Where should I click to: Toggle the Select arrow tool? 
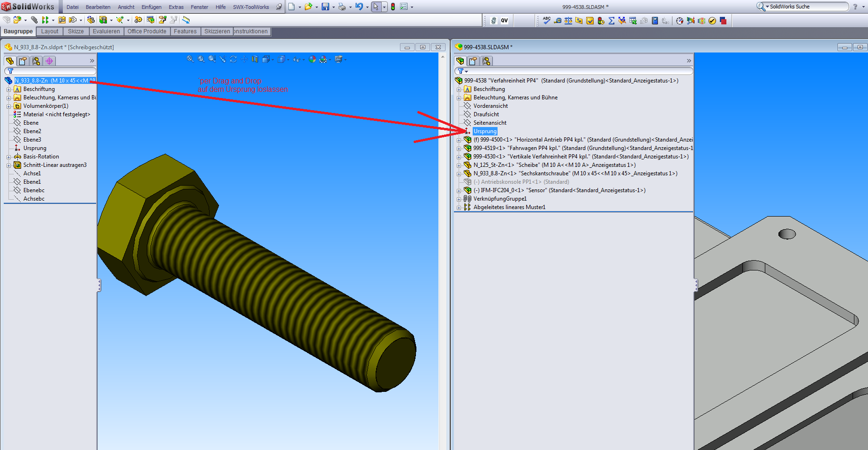point(376,7)
